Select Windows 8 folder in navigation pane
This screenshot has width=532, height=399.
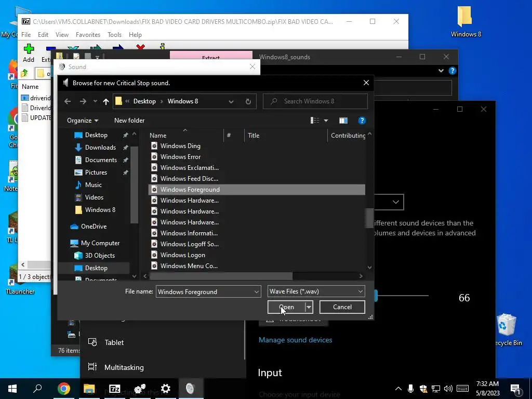(100, 210)
